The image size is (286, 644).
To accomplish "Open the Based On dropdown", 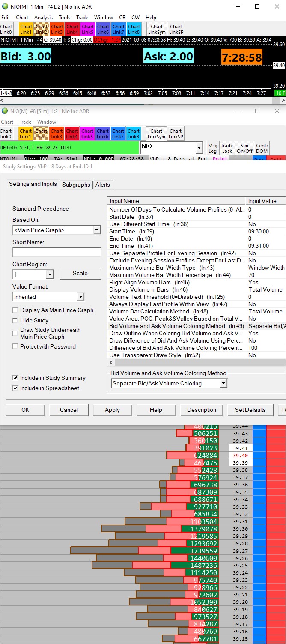I will [x=97, y=230].
